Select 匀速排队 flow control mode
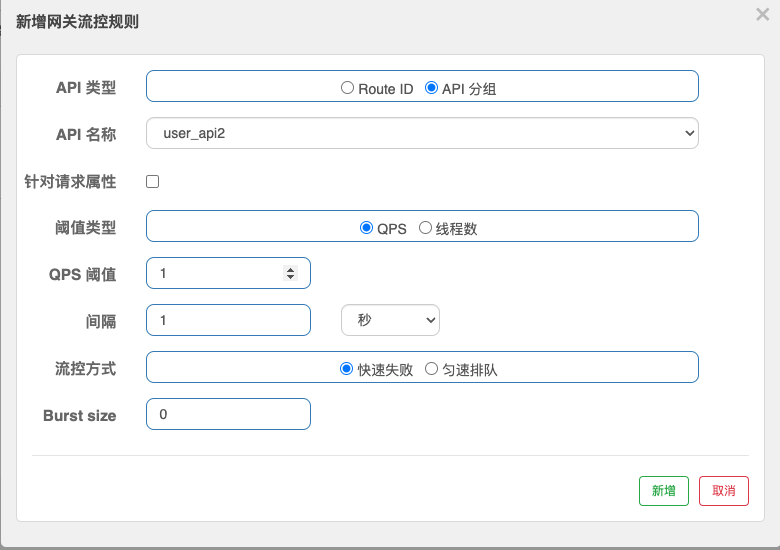The height and width of the screenshot is (550, 780). point(431,369)
